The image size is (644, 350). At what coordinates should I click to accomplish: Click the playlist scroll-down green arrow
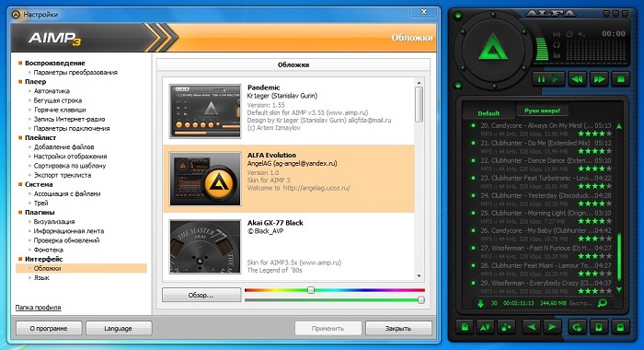[619, 289]
